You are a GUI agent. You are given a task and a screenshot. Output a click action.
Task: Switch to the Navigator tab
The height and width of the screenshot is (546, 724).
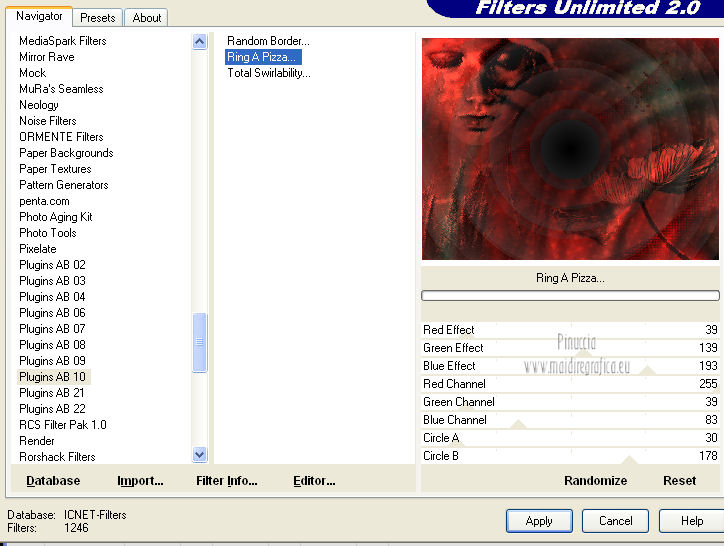[x=39, y=16]
